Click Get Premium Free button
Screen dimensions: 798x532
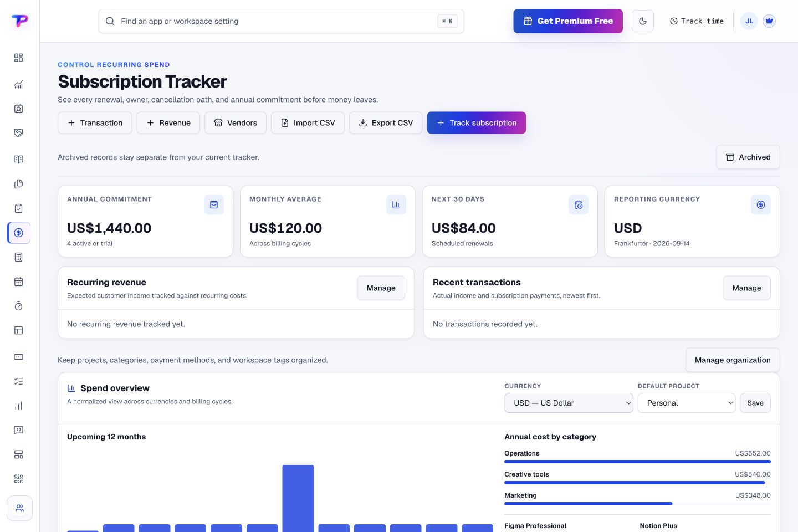pyautogui.click(x=568, y=21)
